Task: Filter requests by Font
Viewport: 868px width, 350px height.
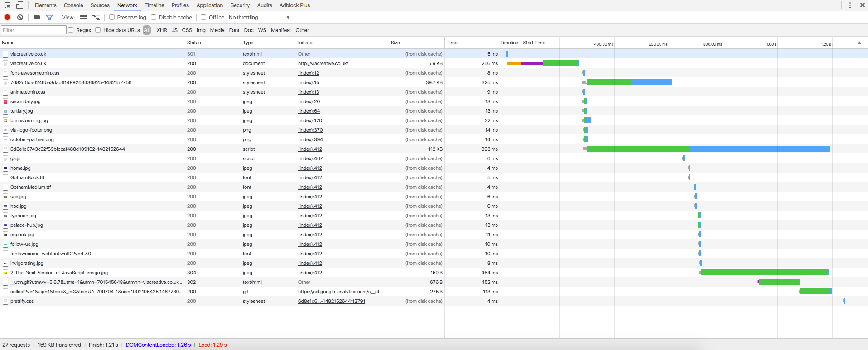Action: pyautogui.click(x=234, y=30)
